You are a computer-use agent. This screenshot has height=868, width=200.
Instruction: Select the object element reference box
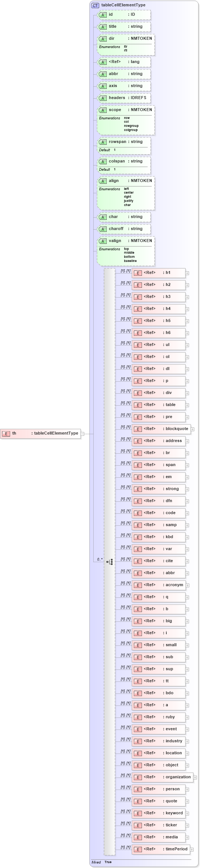coord(158,765)
